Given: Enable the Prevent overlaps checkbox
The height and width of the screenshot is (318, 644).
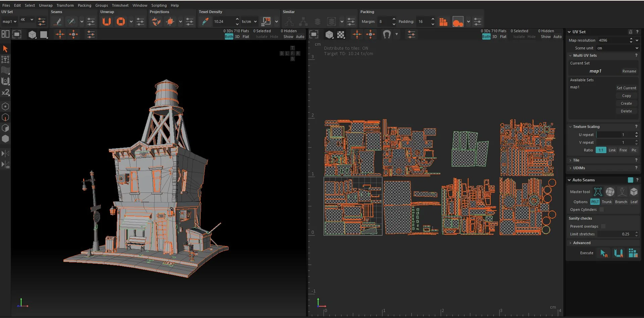Looking at the screenshot, I should (603, 226).
